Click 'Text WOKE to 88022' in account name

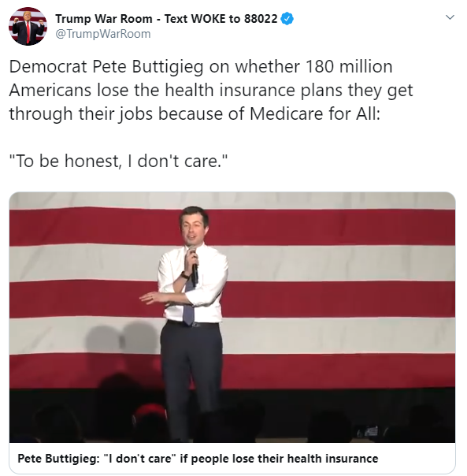point(221,19)
